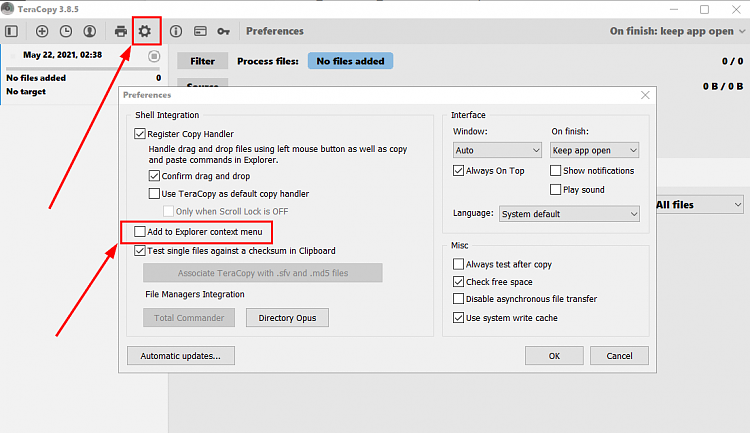The width and height of the screenshot is (750, 433).
Task: Open On finish dropdown showing Keep app open
Action: coord(595,150)
